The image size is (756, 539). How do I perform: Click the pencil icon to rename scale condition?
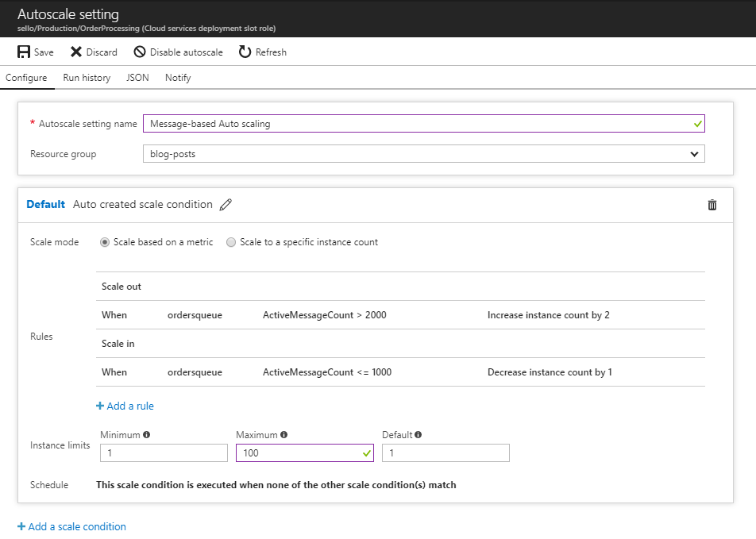pyautogui.click(x=226, y=205)
